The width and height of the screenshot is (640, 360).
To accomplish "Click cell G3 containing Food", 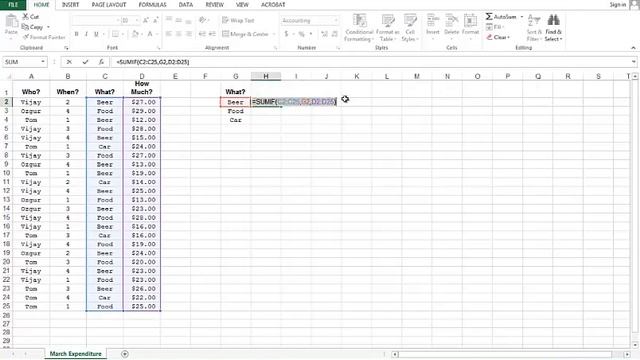I will pos(236,111).
